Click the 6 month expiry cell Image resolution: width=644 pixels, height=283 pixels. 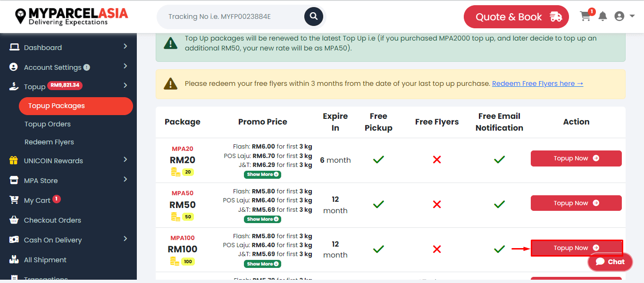(x=335, y=160)
